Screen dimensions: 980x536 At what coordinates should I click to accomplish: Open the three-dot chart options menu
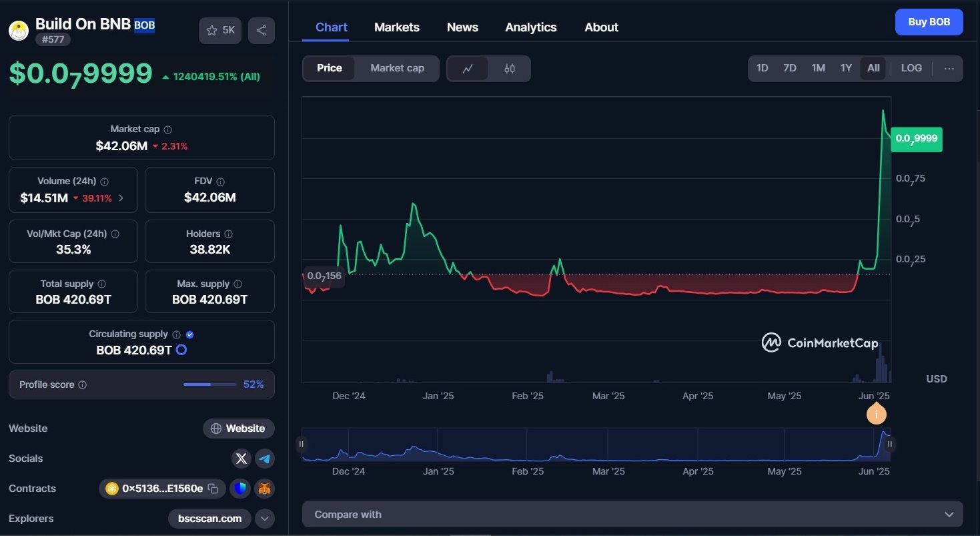949,68
